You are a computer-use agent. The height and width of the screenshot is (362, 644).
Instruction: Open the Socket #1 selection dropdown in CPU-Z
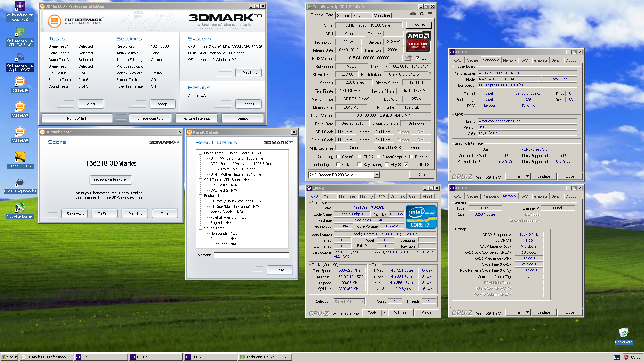[x=362, y=301]
